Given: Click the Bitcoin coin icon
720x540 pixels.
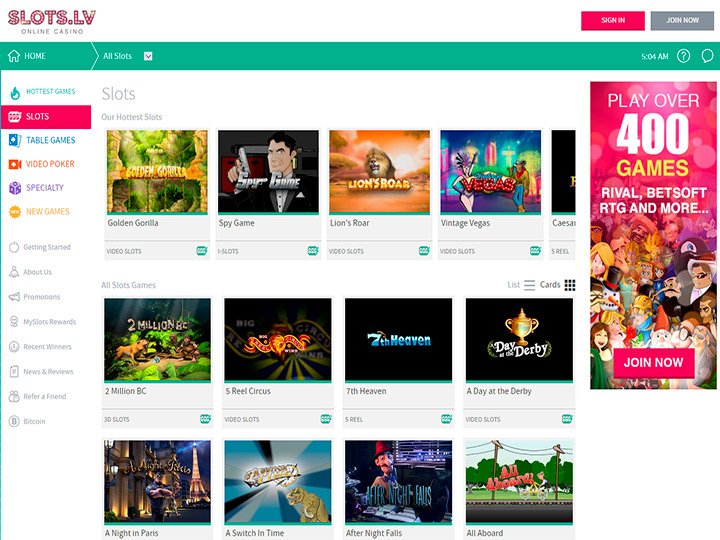Looking at the screenshot, I should (x=14, y=421).
